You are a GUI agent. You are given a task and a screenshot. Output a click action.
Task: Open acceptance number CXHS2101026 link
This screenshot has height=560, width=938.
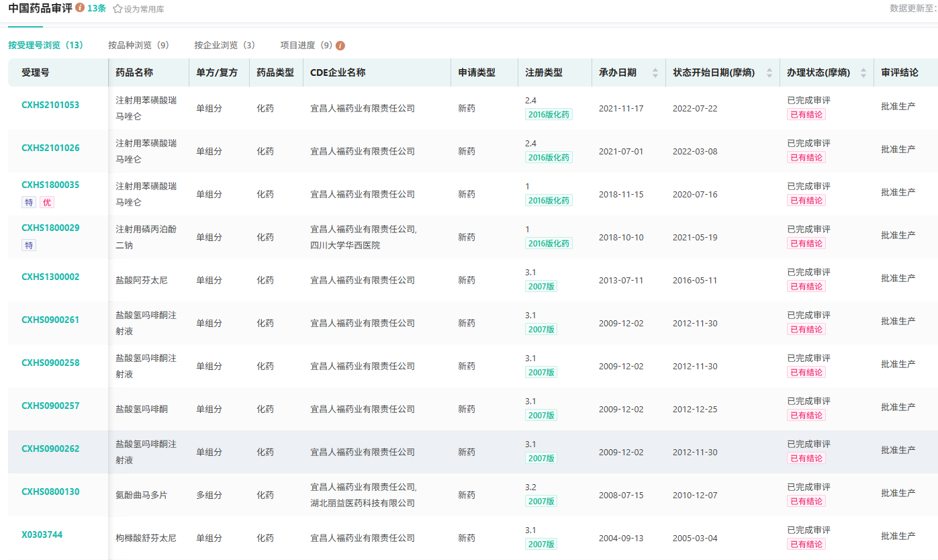[x=50, y=148]
